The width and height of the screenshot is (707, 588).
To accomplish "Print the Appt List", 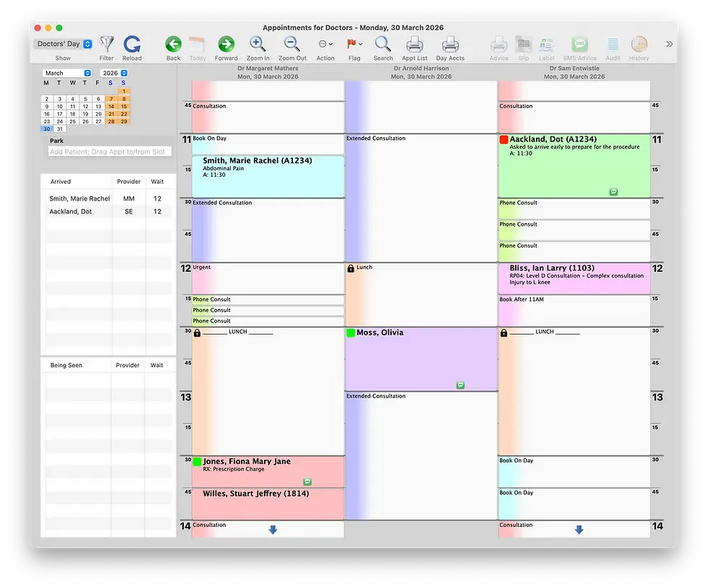I will coord(414,44).
